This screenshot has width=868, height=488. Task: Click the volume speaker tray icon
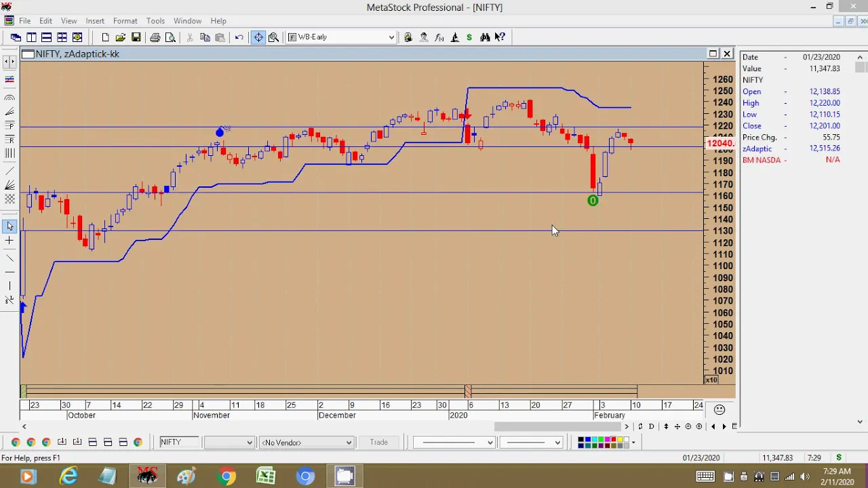(805, 476)
